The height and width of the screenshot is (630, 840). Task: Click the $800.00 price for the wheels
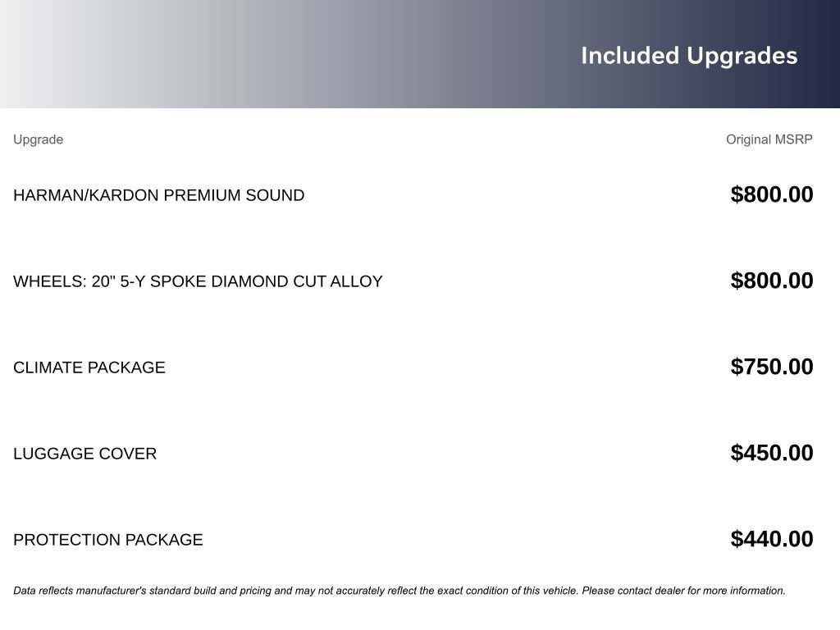(771, 281)
